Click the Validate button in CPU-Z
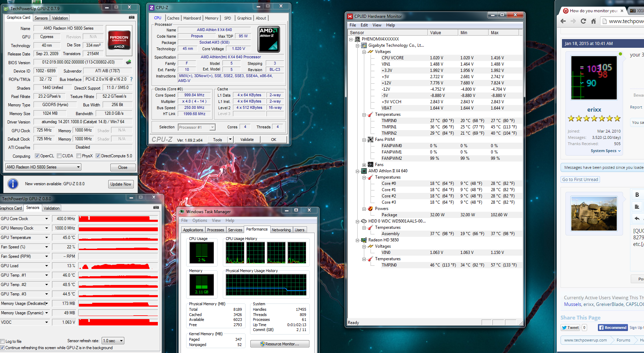 click(x=247, y=140)
